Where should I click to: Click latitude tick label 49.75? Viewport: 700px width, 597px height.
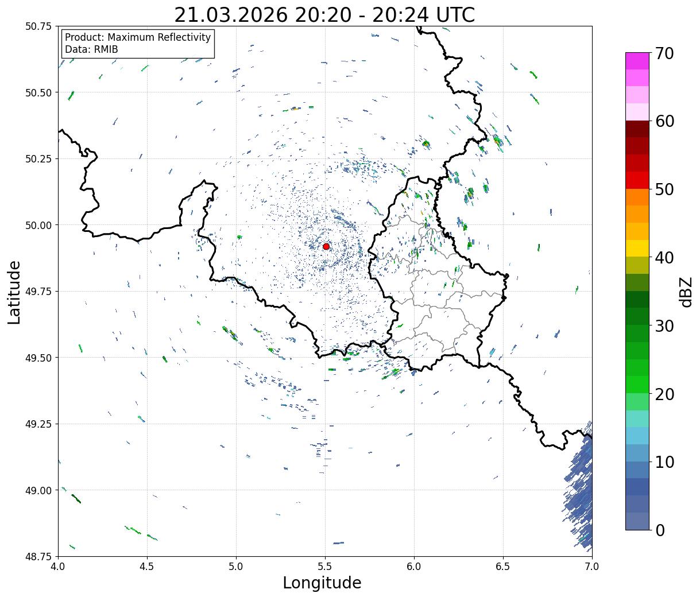(x=38, y=291)
